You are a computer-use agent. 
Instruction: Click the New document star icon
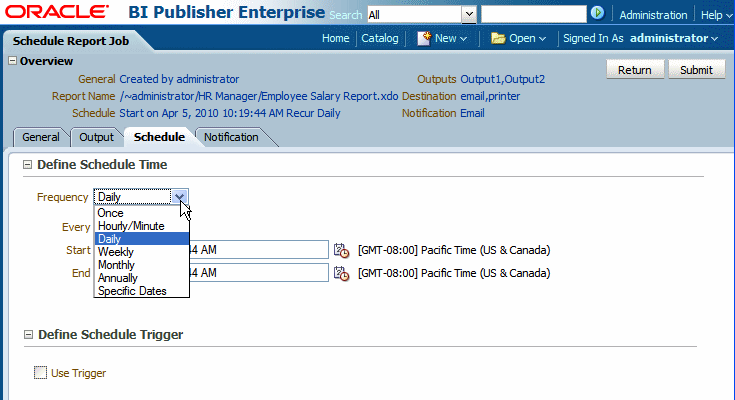tap(424, 38)
